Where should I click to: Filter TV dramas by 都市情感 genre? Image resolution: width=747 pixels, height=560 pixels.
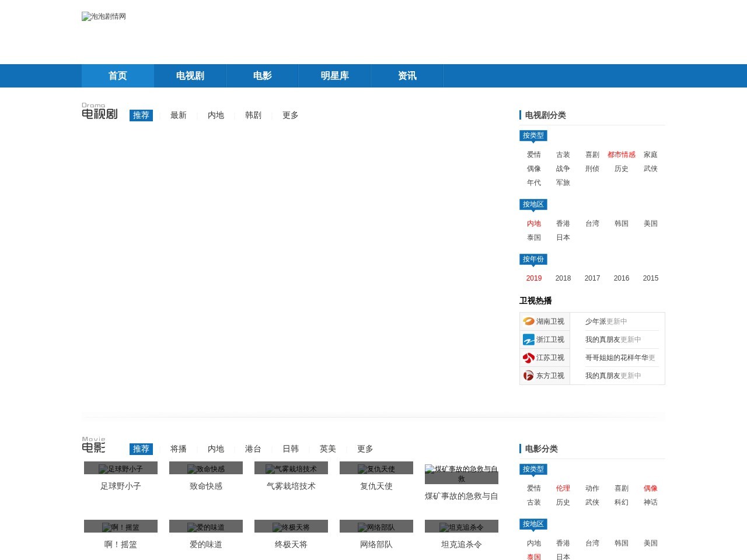click(622, 155)
